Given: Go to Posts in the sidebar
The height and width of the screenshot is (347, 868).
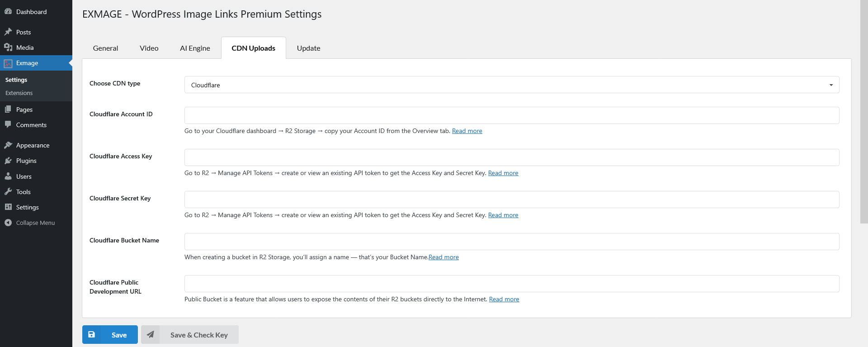Looking at the screenshot, I should pyautogui.click(x=36, y=32).
